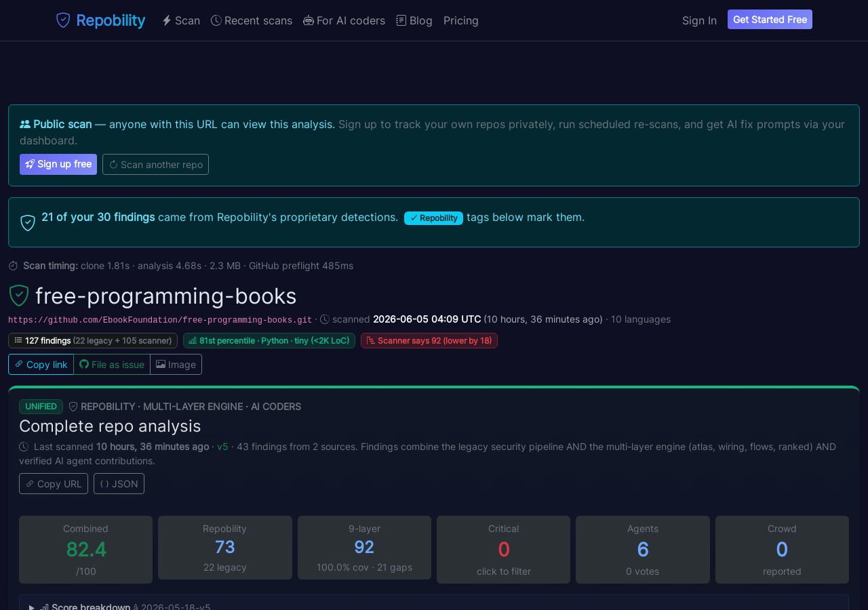Image resolution: width=868 pixels, height=610 pixels.
Task: Open the Repobility home link text
Action: [x=111, y=20]
